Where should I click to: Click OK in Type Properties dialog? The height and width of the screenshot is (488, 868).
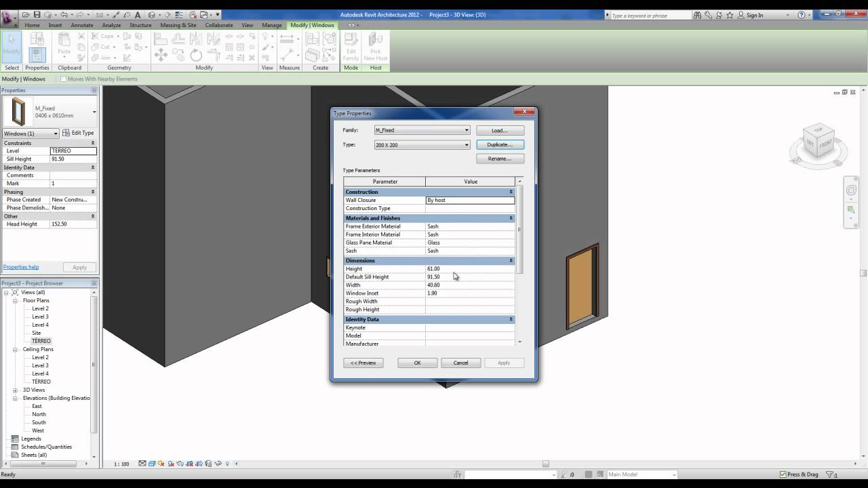(417, 363)
